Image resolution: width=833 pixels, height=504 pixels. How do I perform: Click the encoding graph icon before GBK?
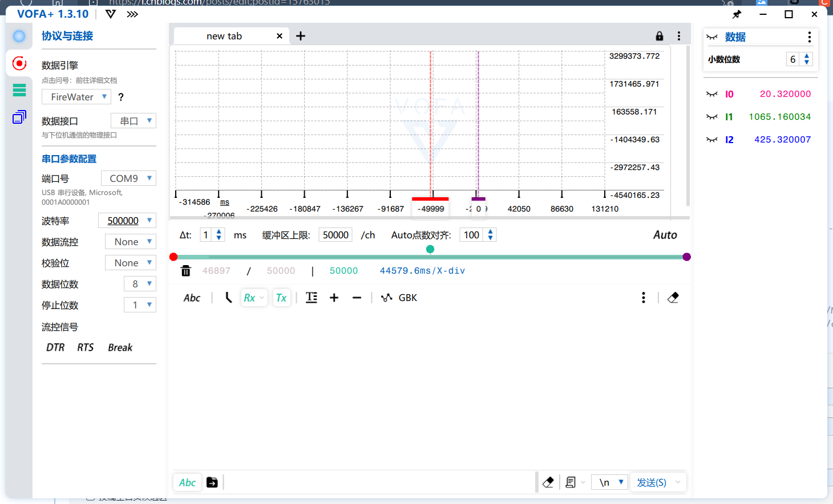387,298
